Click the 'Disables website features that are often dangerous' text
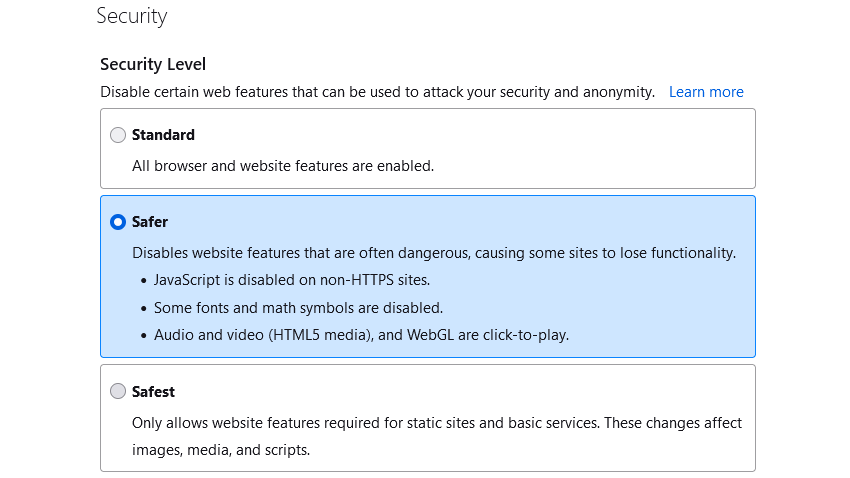 click(434, 253)
